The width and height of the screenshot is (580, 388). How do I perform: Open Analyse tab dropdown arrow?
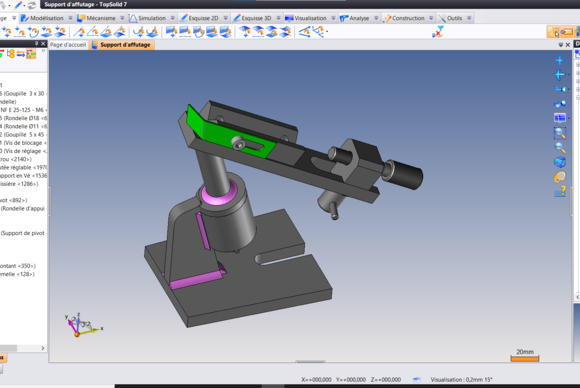click(x=376, y=18)
